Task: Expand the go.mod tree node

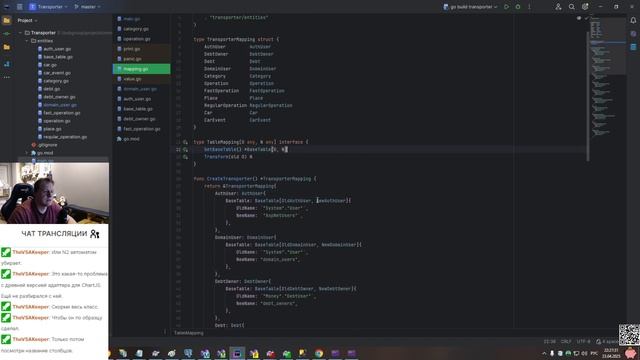Action: 27,153
